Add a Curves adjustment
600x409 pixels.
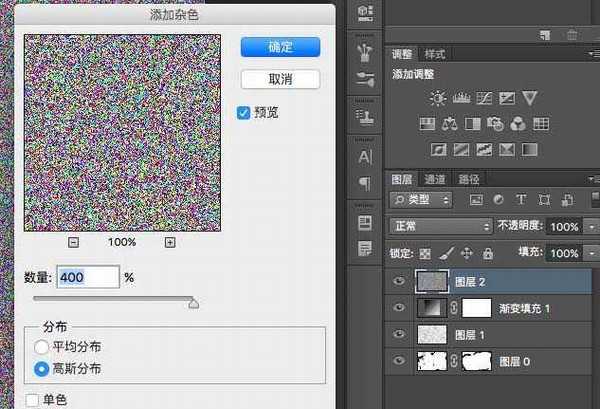click(x=484, y=98)
